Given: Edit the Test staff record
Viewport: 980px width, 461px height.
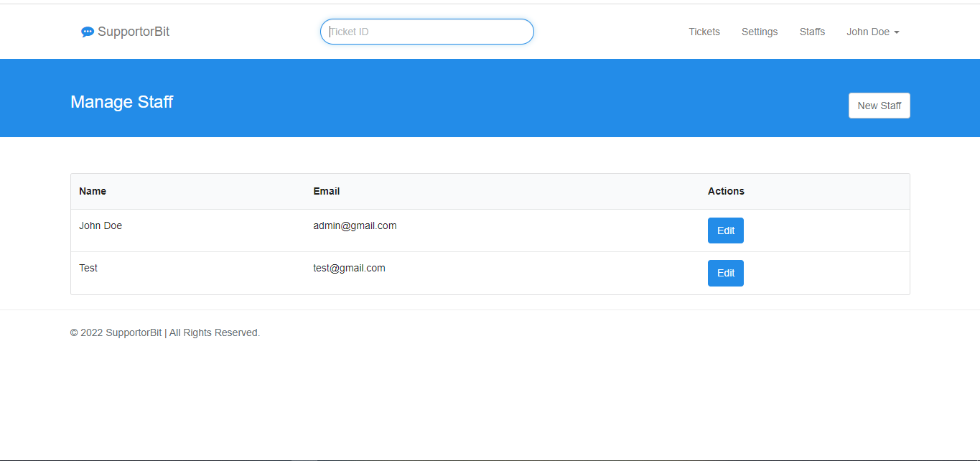Looking at the screenshot, I should pos(725,273).
